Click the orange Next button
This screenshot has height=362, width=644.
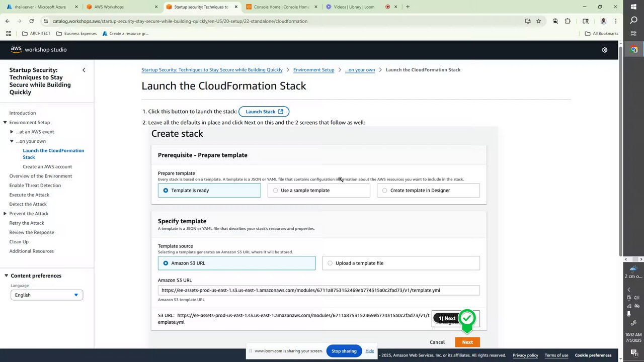coord(467,342)
